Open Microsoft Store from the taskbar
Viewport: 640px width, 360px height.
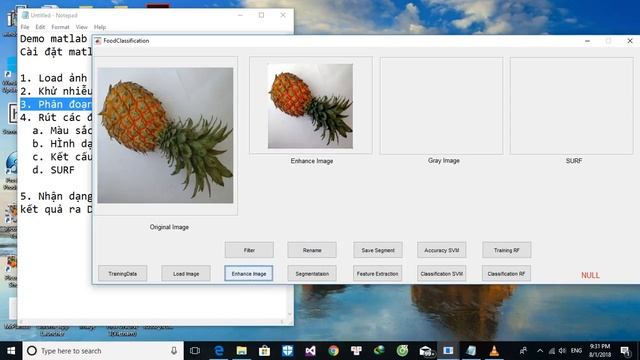(x=264, y=351)
